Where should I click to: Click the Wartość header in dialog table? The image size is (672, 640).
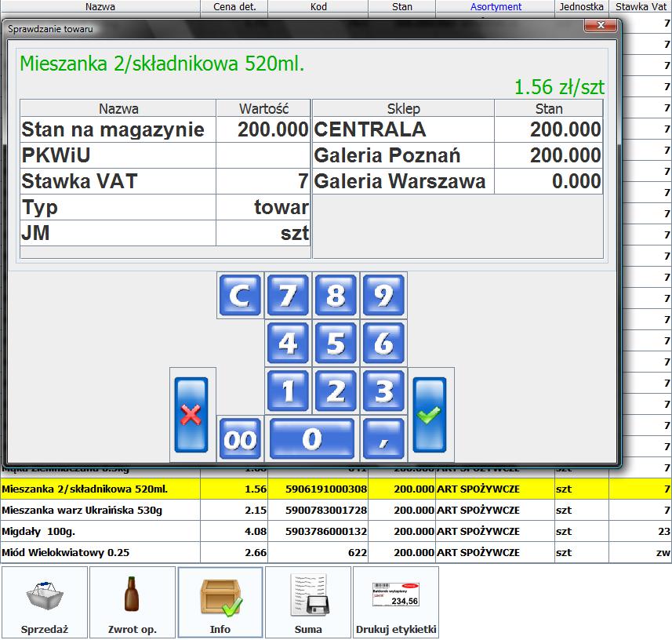coord(263,108)
